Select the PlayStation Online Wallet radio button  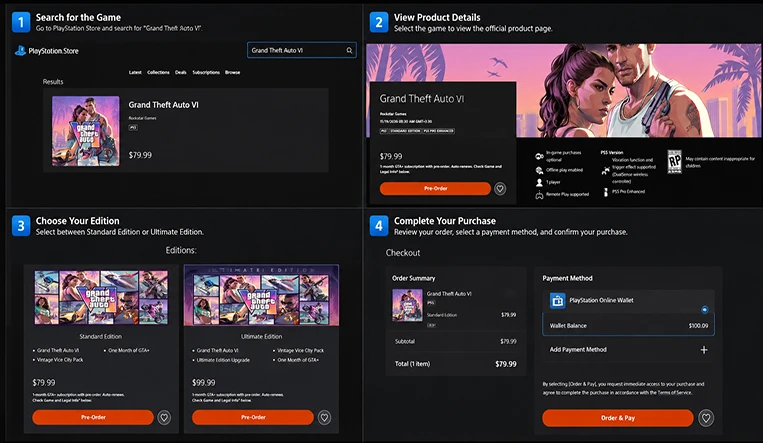pos(705,310)
